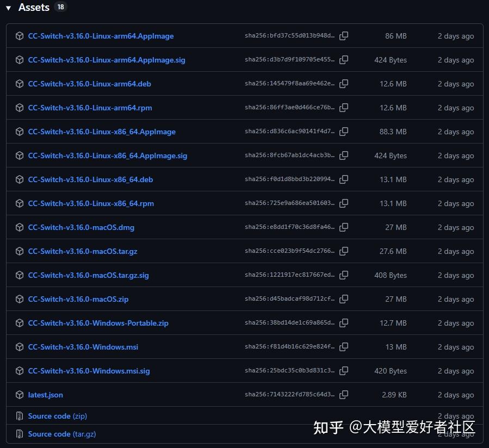Copy sha256 for Linux-arm64.deb
The width and height of the screenshot is (489, 448).
point(344,84)
